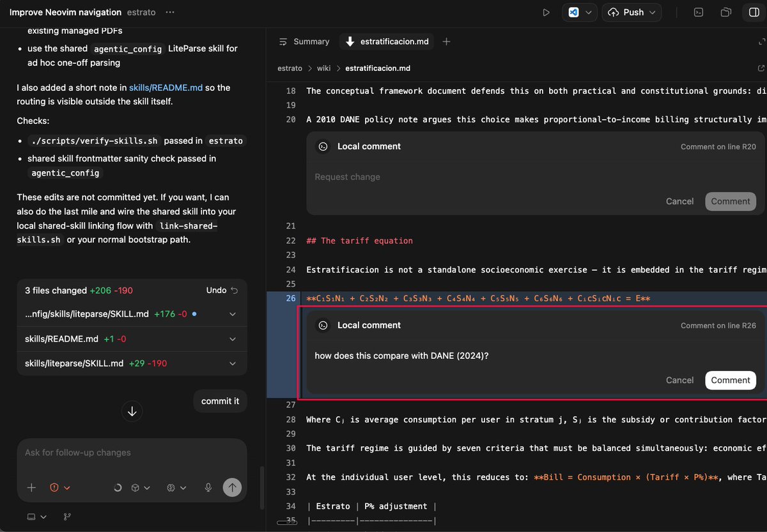
Task: Open the reasoning level dropdown arrow beside the brain
Action: coord(183,488)
